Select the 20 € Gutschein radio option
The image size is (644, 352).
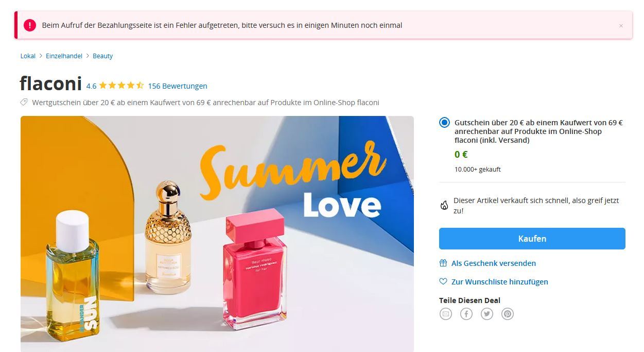[444, 123]
